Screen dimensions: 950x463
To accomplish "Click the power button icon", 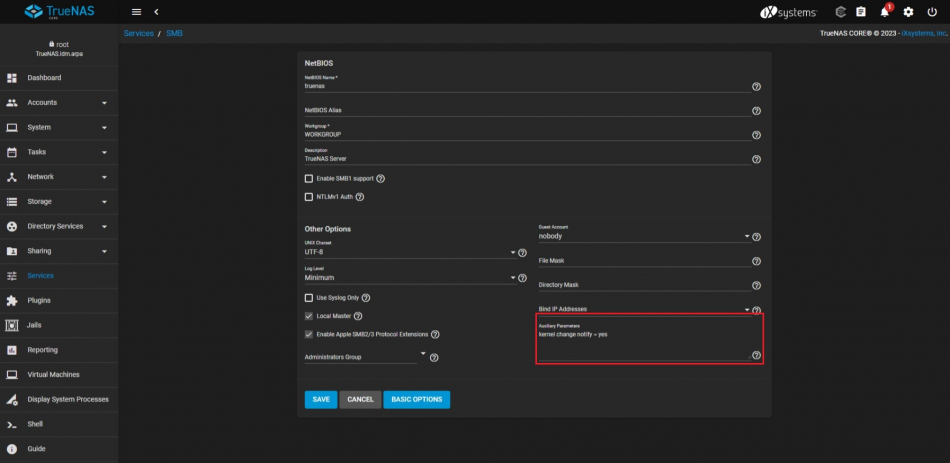I will 932,12.
